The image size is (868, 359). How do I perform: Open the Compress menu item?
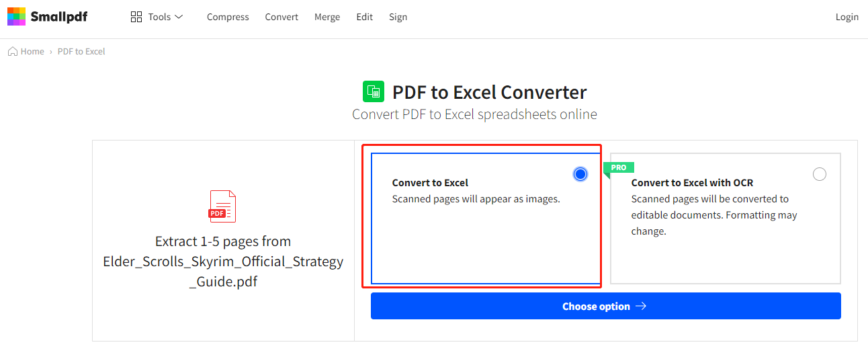click(228, 17)
